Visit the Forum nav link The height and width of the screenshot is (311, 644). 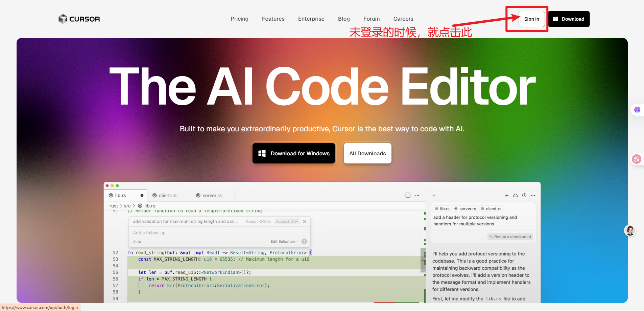click(x=372, y=19)
